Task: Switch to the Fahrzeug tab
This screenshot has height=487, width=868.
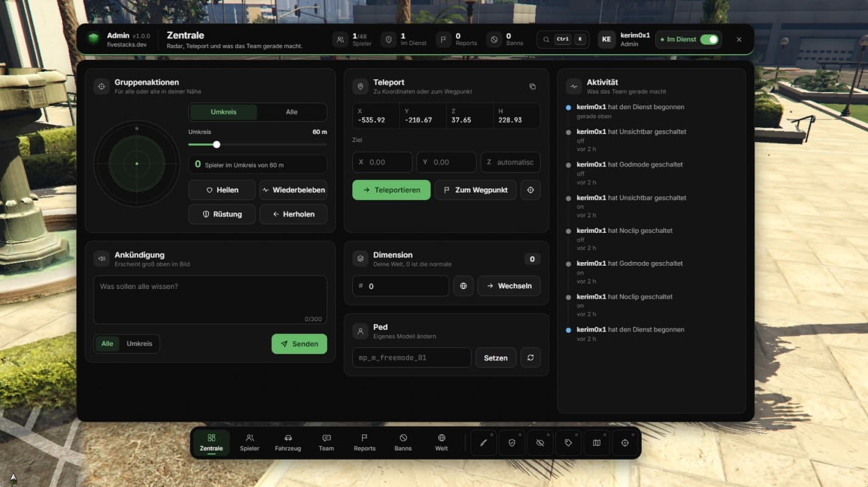Action: [x=288, y=443]
